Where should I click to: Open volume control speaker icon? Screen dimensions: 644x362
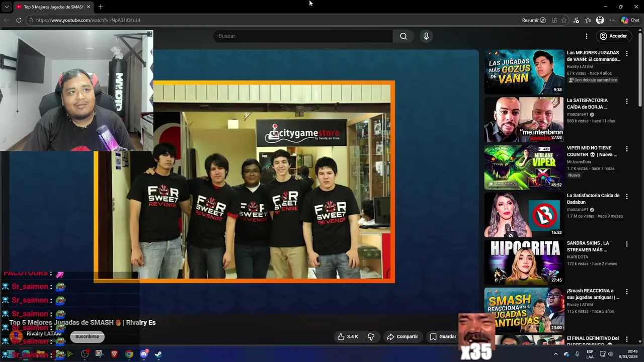coord(610,354)
